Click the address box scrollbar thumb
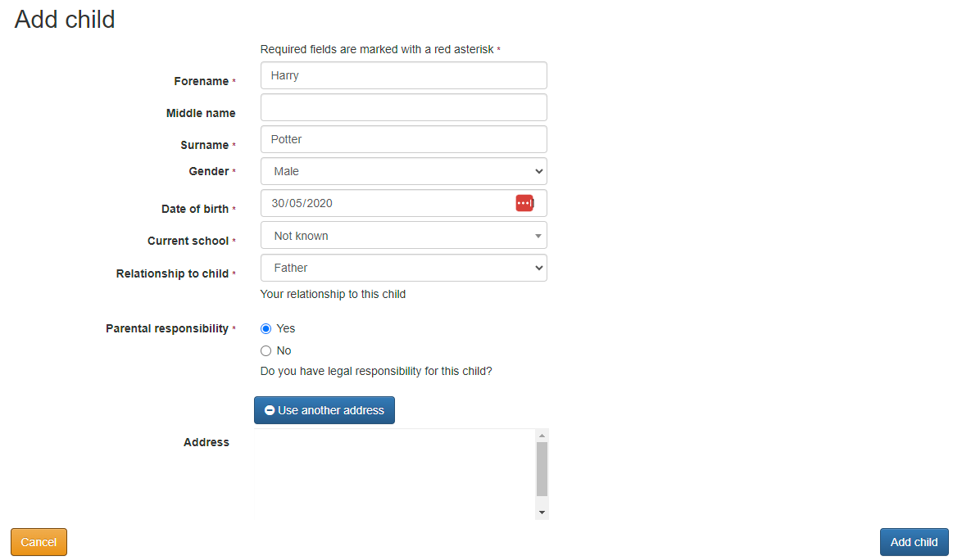 pyautogui.click(x=542, y=469)
